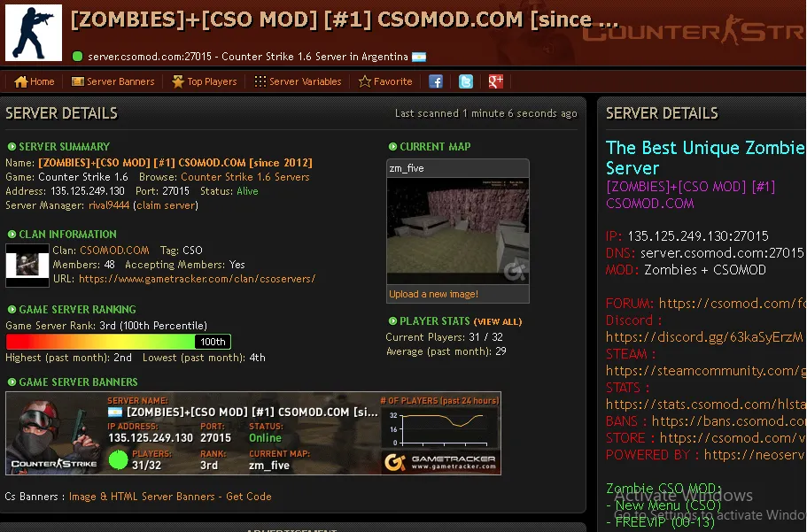Click the green players circle in the banner
The image size is (807, 532).
(x=119, y=459)
